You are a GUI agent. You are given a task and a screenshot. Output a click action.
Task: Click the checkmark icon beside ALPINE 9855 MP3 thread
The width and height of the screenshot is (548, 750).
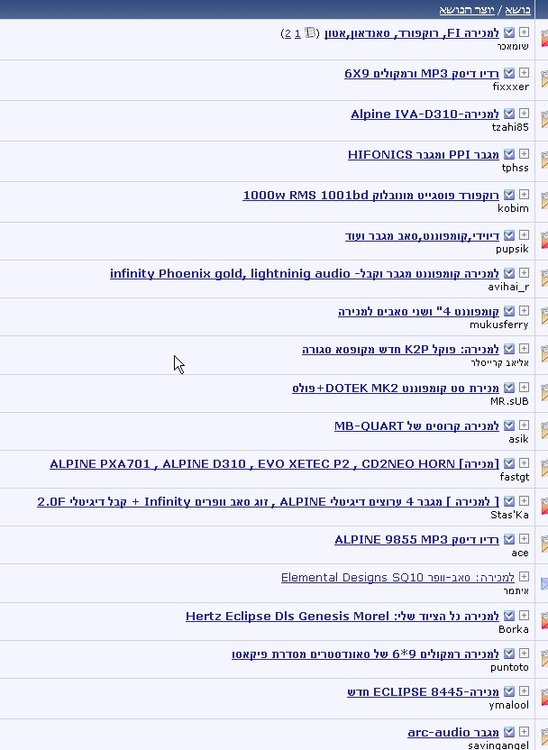point(509,540)
